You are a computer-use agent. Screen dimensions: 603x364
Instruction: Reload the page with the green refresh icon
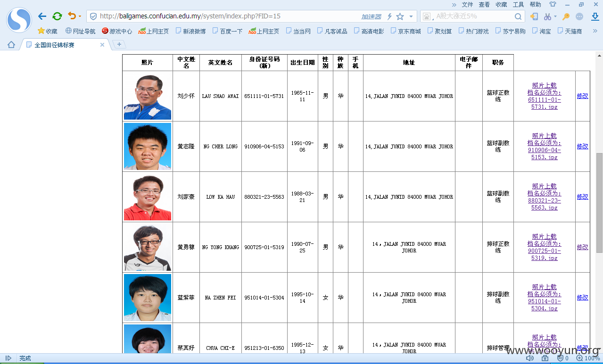tap(57, 16)
